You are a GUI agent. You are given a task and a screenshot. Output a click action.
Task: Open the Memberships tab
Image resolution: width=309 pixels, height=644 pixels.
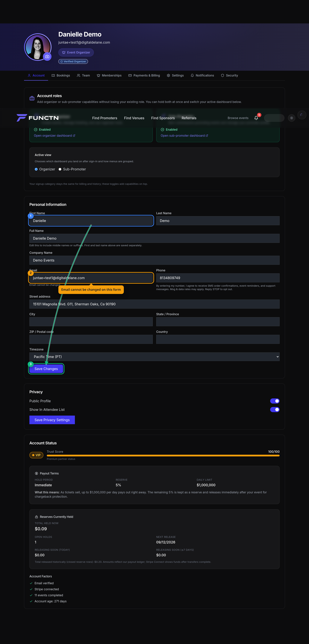[x=109, y=76]
